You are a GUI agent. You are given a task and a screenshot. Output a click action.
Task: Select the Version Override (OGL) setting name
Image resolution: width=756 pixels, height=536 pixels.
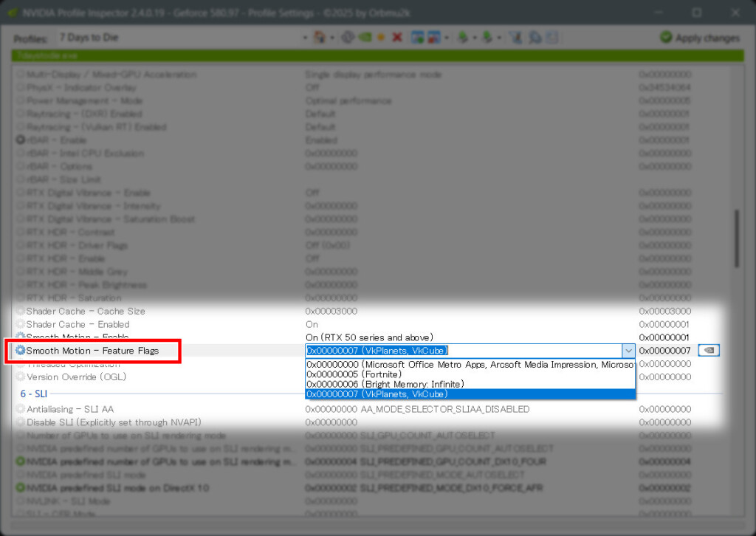tap(76, 377)
